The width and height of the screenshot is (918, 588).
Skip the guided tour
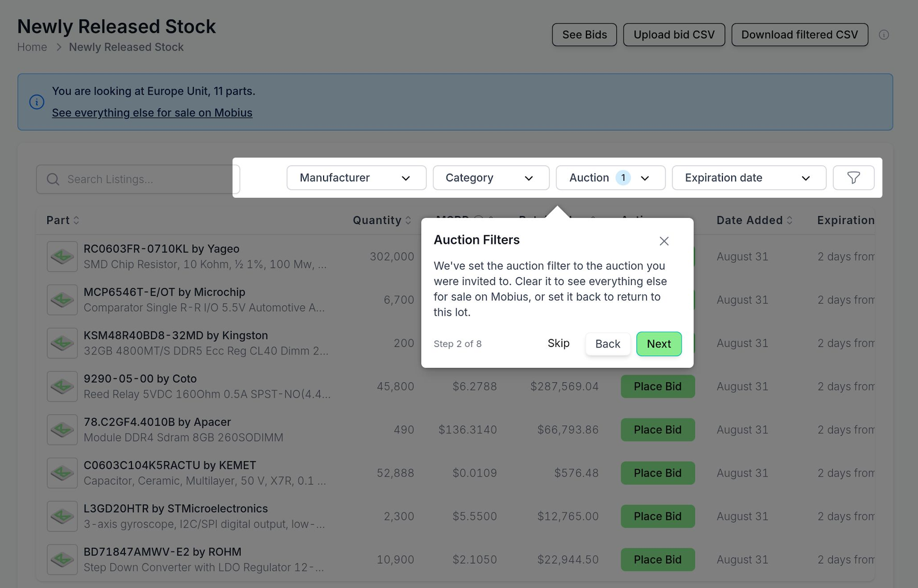coord(558,343)
